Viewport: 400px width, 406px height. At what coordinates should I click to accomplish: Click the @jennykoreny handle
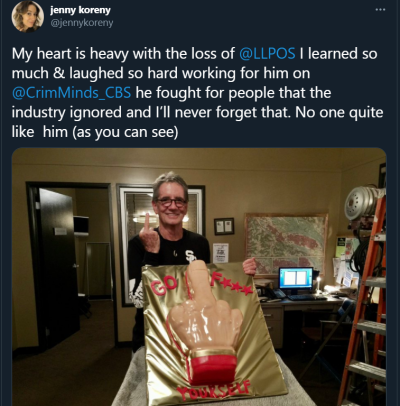point(82,23)
